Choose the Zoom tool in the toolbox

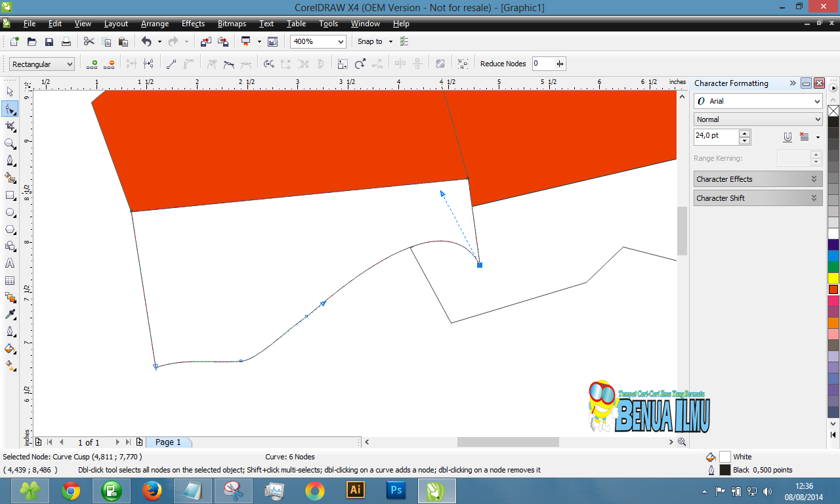pyautogui.click(x=10, y=144)
